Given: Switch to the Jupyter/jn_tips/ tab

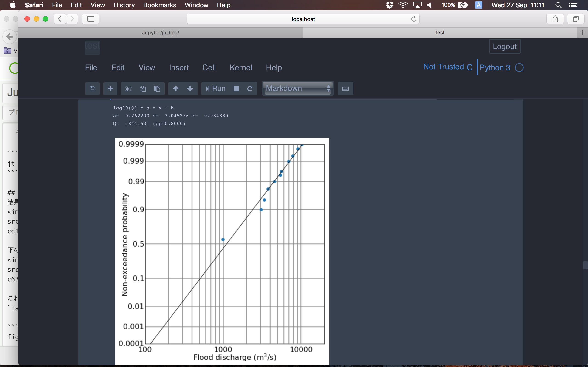Looking at the screenshot, I should coord(161,32).
